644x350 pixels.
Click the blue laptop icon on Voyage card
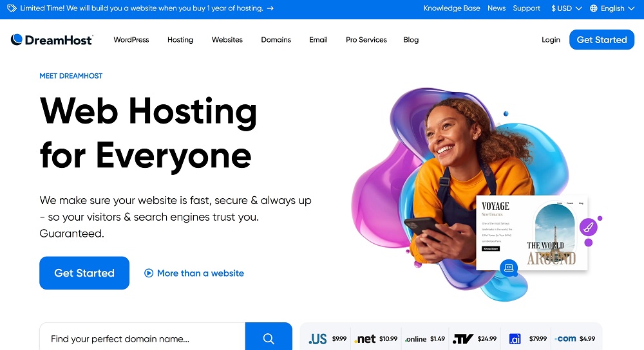point(509,268)
